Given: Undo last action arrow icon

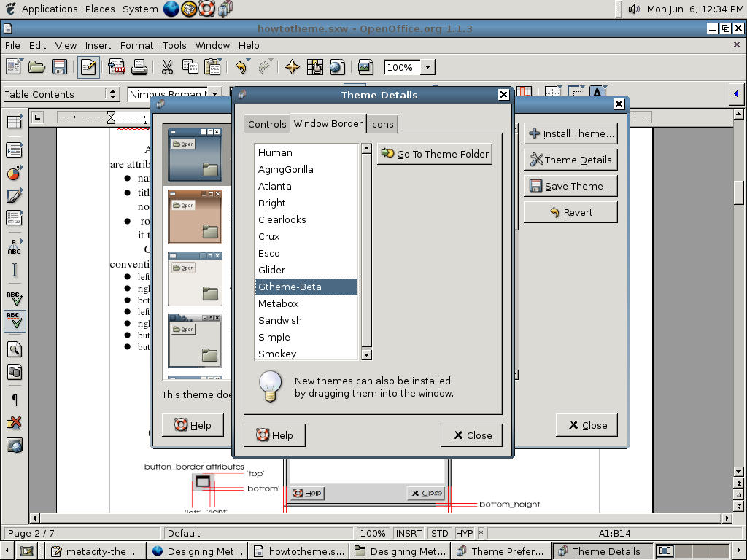Looking at the screenshot, I should [241, 66].
